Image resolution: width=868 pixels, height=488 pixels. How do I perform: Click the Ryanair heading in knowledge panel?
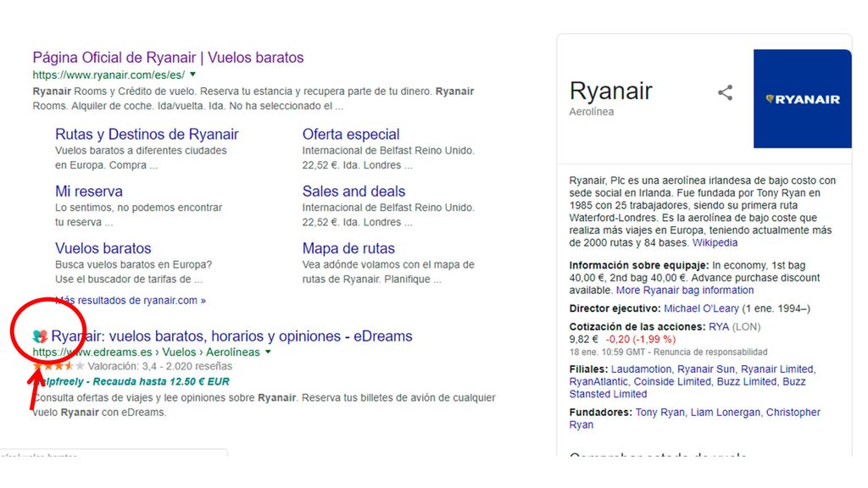[x=610, y=91]
